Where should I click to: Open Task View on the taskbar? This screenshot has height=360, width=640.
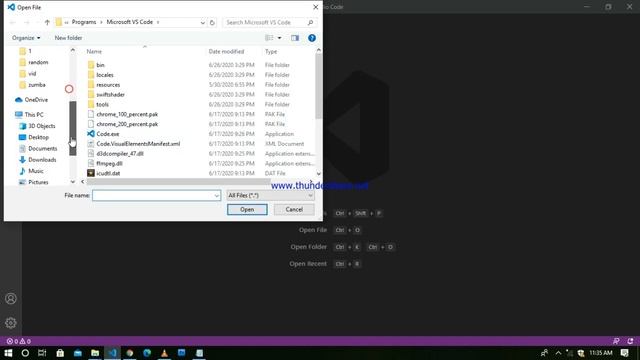pyautogui.click(x=42, y=353)
